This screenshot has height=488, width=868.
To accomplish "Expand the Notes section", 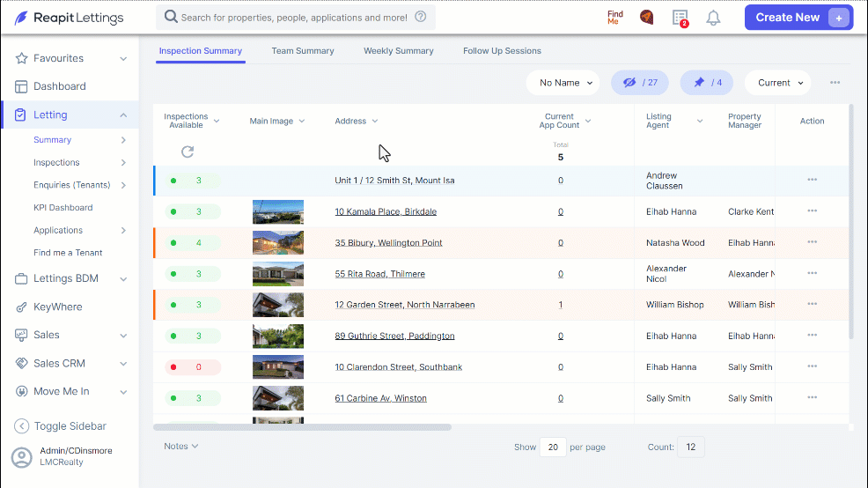I will click(180, 446).
